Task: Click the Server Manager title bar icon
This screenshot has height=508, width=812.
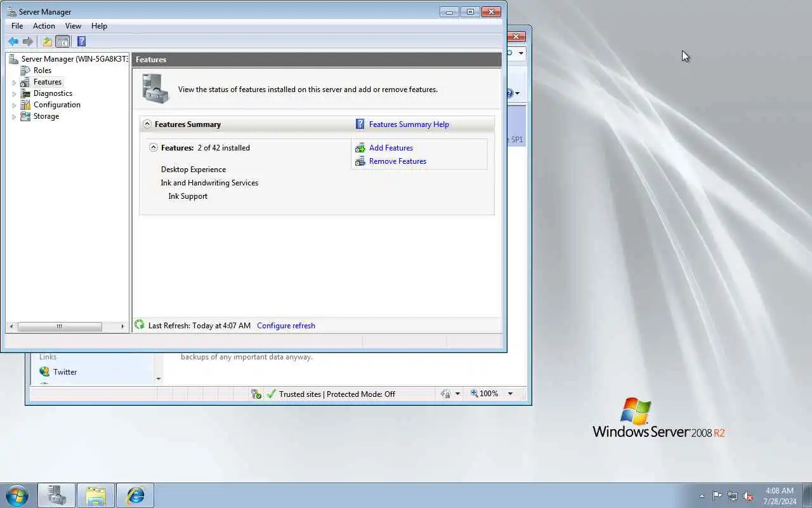Action: [10, 11]
